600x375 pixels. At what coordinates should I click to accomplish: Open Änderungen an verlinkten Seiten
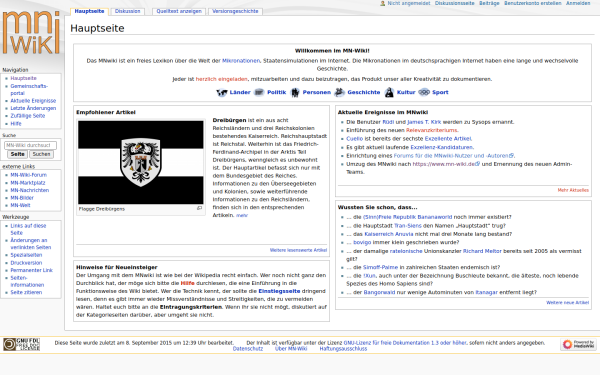pyautogui.click(x=31, y=244)
